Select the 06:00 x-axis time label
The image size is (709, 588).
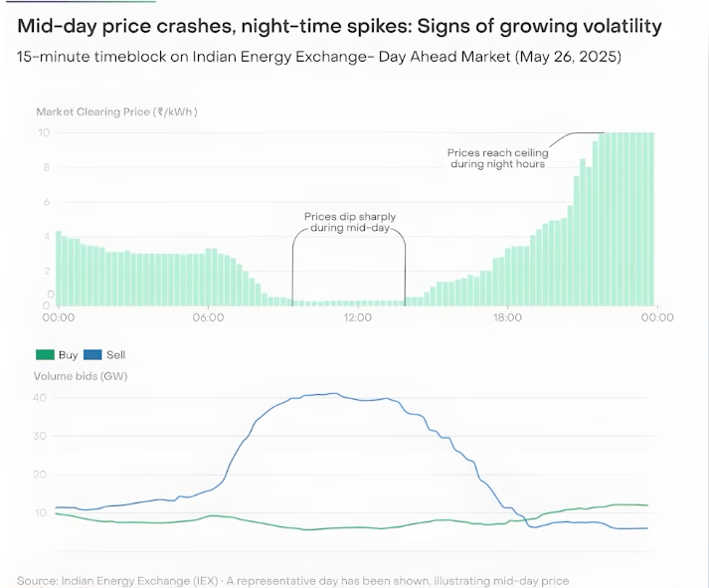208,318
